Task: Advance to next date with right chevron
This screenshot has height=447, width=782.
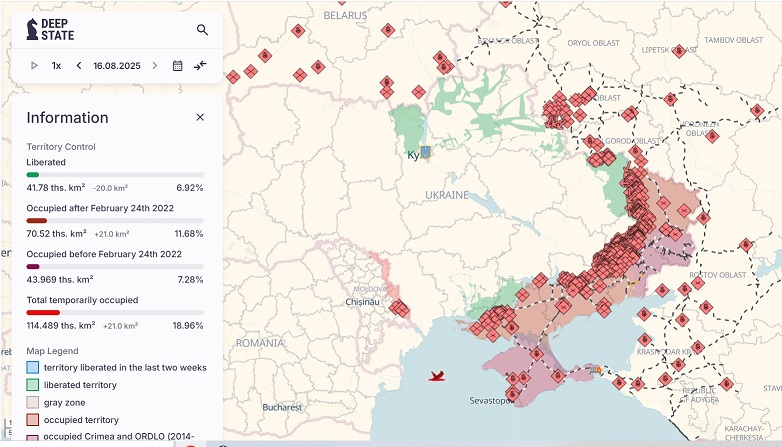Action: click(154, 65)
